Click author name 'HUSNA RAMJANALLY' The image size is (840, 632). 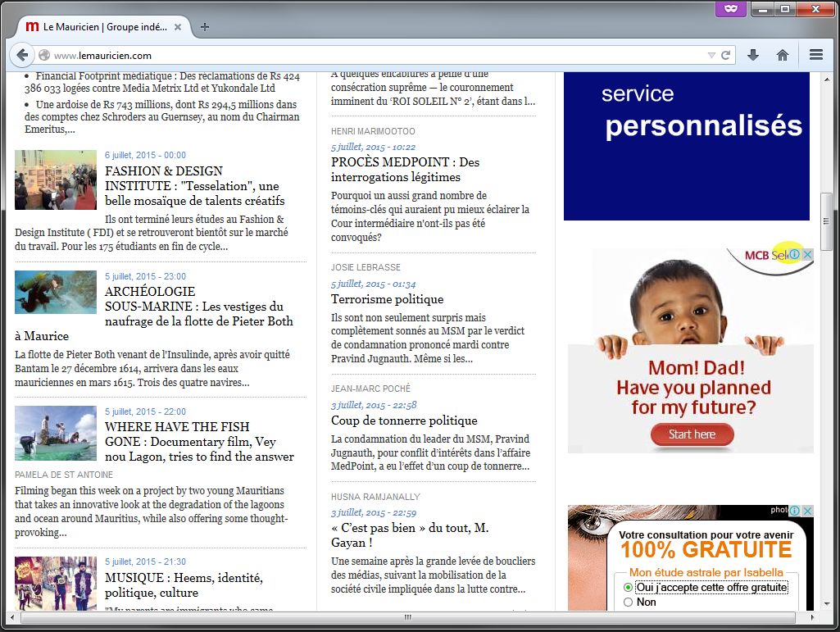tap(375, 497)
